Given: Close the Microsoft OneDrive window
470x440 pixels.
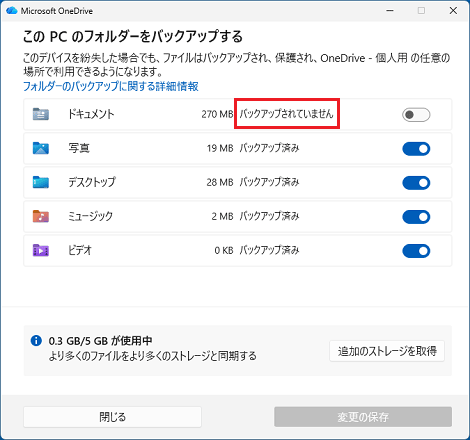Looking at the screenshot, I should (x=453, y=11).
